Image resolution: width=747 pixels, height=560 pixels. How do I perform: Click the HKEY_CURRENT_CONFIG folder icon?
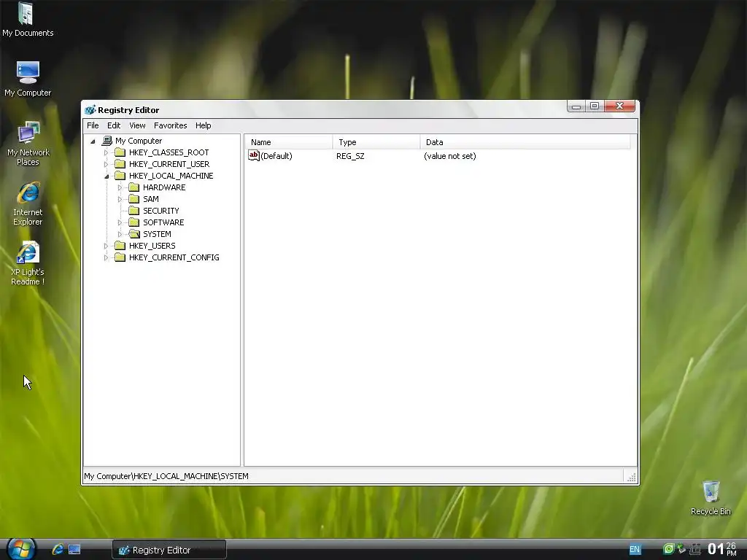pyautogui.click(x=120, y=257)
